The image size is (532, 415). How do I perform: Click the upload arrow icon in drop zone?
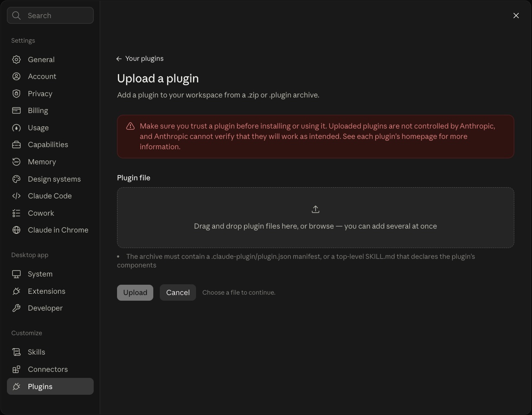[316, 209]
